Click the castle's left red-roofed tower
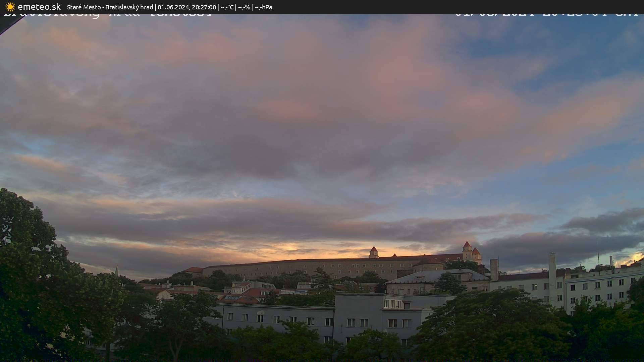This screenshot has width=644, height=362. [x=373, y=252]
